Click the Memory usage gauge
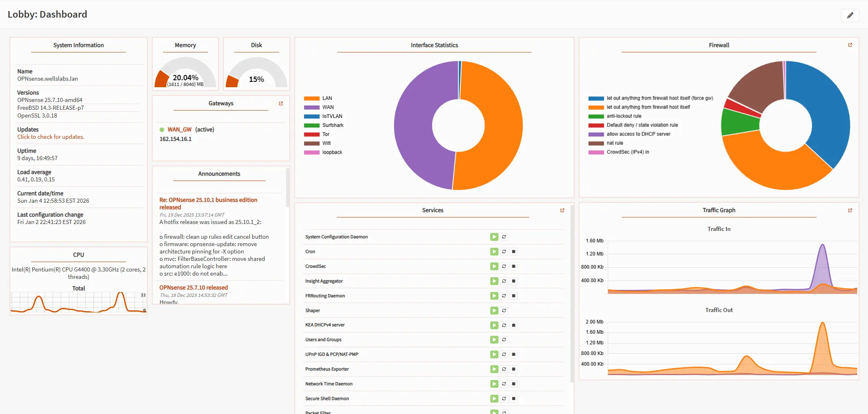 (185, 72)
